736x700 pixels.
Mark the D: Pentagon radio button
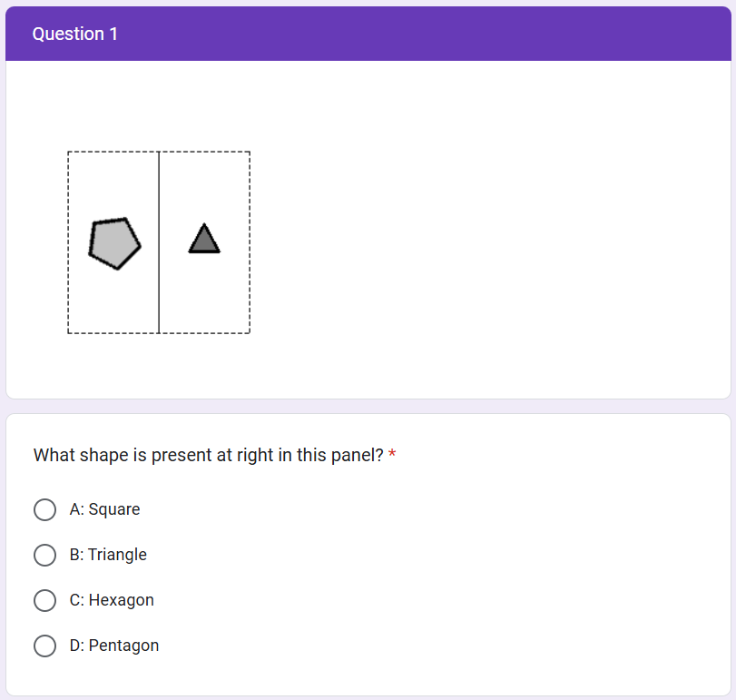pos(44,646)
